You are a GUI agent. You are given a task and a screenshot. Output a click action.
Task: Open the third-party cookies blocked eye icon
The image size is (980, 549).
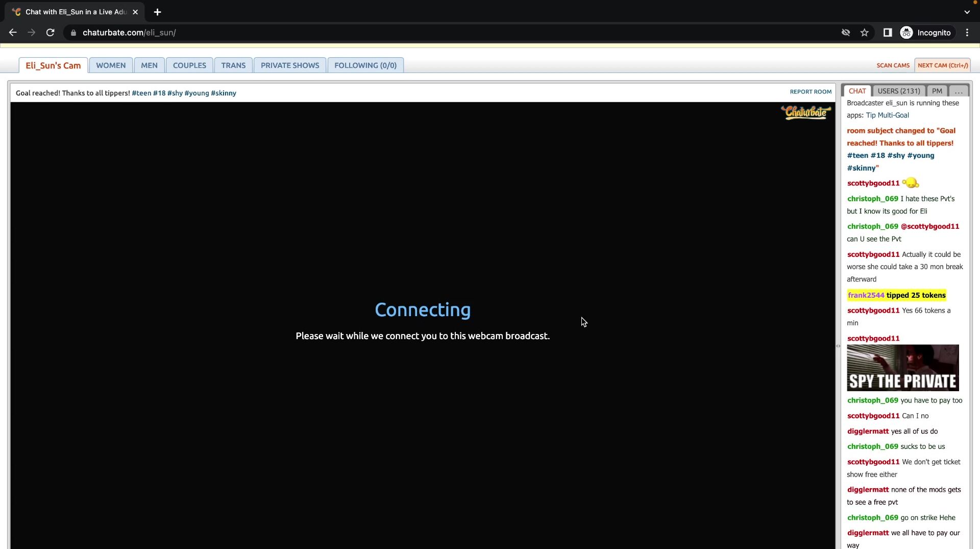pyautogui.click(x=846, y=33)
